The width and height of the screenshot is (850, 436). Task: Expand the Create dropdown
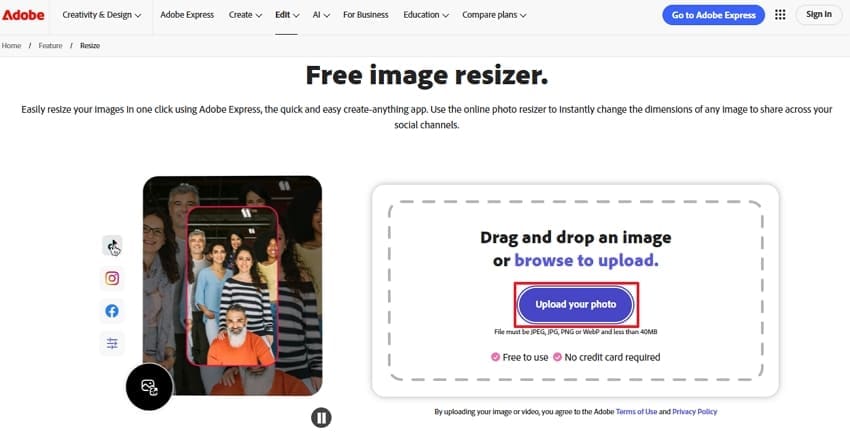(245, 15)
